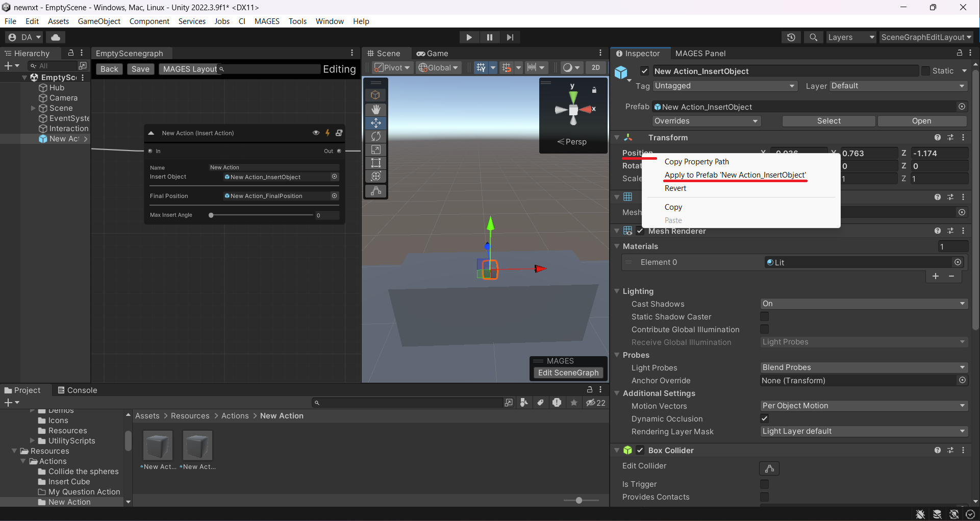Open object picker for Final Position field
This screenshot has width=980, height=521.
(x=335, y=195)
